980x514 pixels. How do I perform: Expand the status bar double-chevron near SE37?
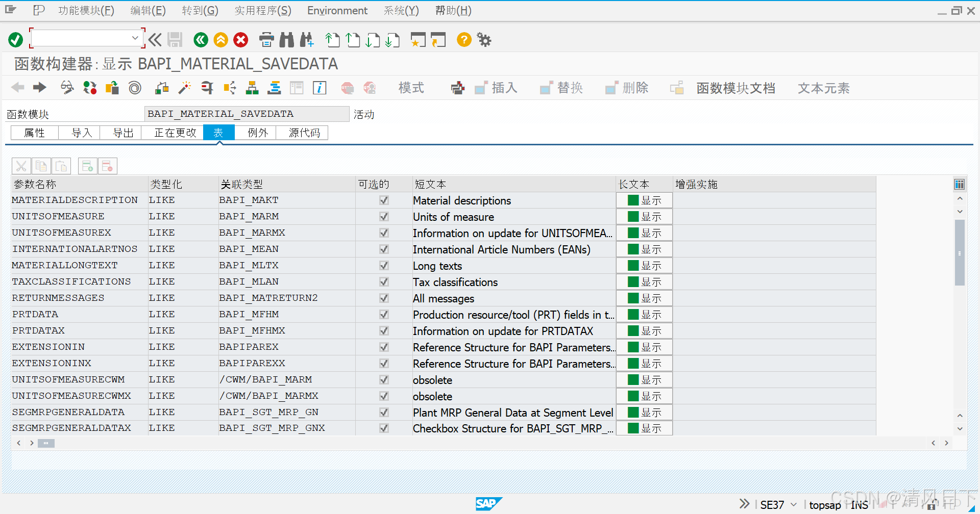744,504
